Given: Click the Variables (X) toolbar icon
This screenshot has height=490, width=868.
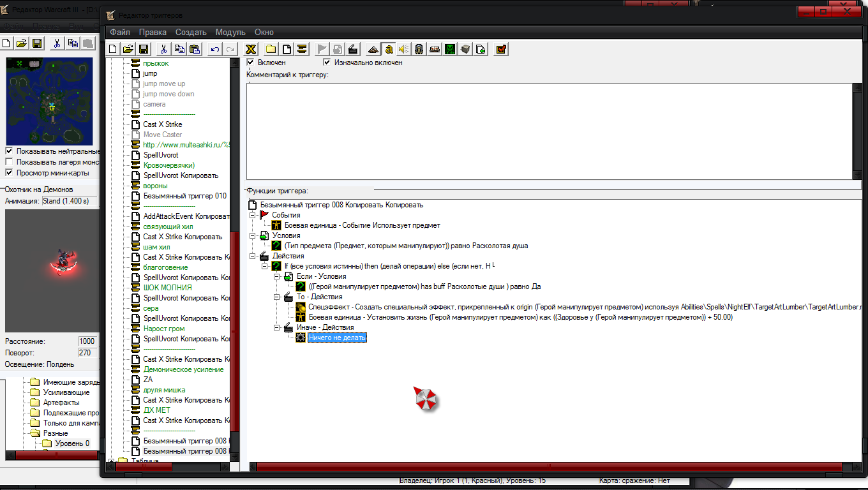Looking at the screenshot, I should [251, 49].
